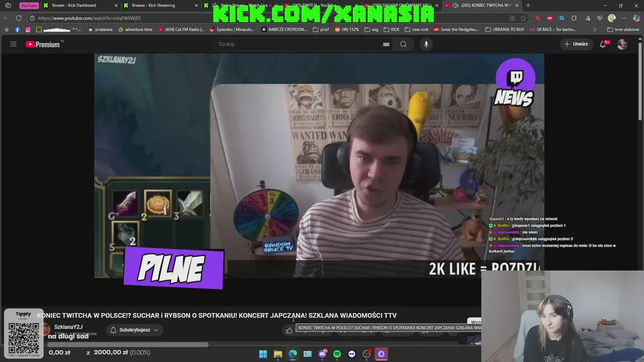The width and height of the screenshot is (644, 362).
Task: Start voice search with the microphone
Action: click(x=426, y=44)
